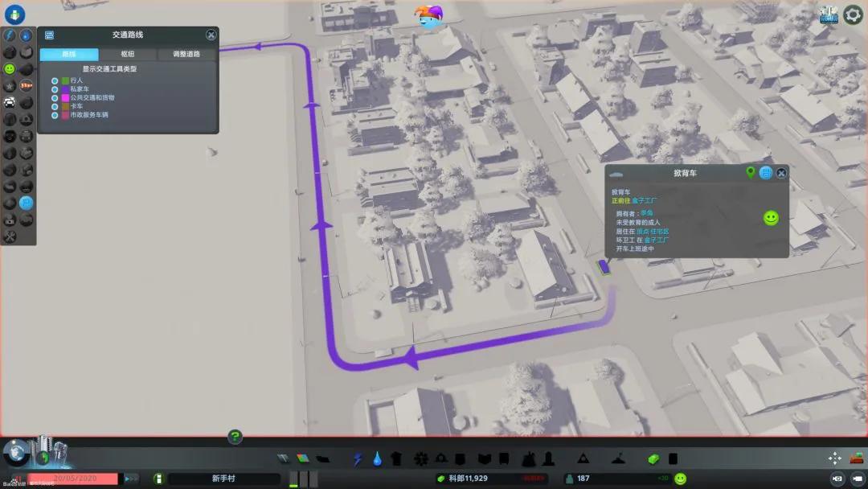This screenshot has height=489, width=868.
Task: Toggle the 卡车 truck routes display
Action: pyautogui.click(x=55, y=106)
